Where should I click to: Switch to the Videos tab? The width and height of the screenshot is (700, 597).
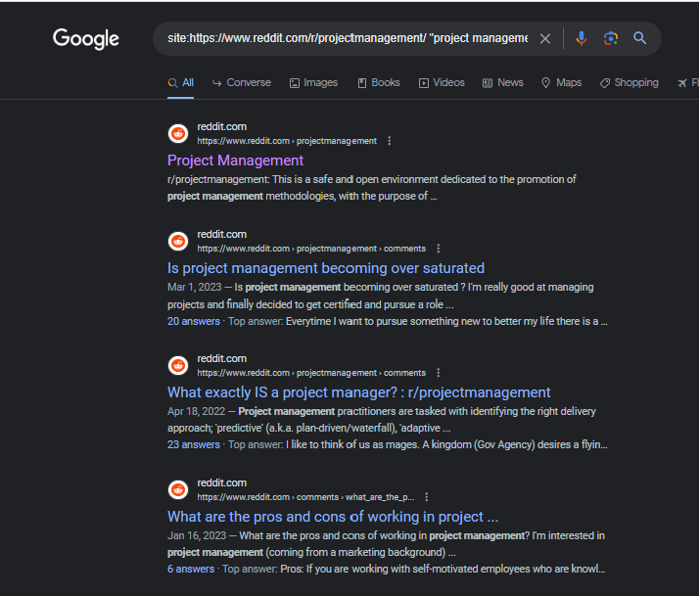pos(442,83)
